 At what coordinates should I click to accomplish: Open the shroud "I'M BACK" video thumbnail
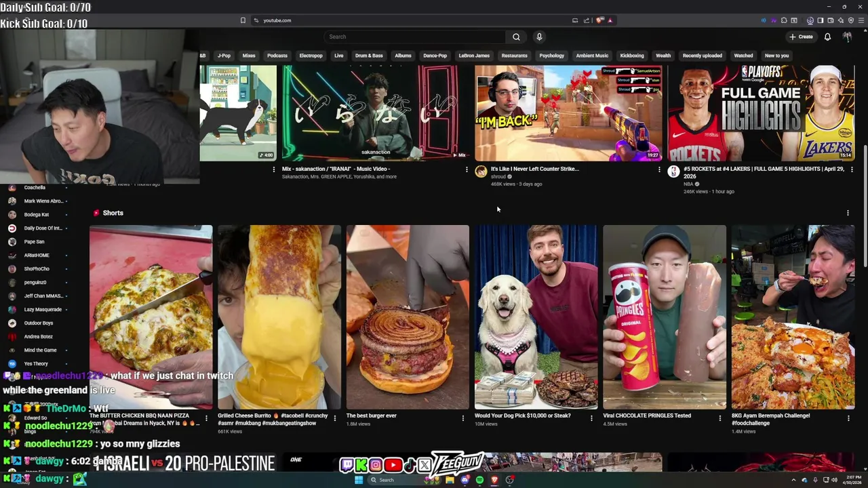click(568, 113)
